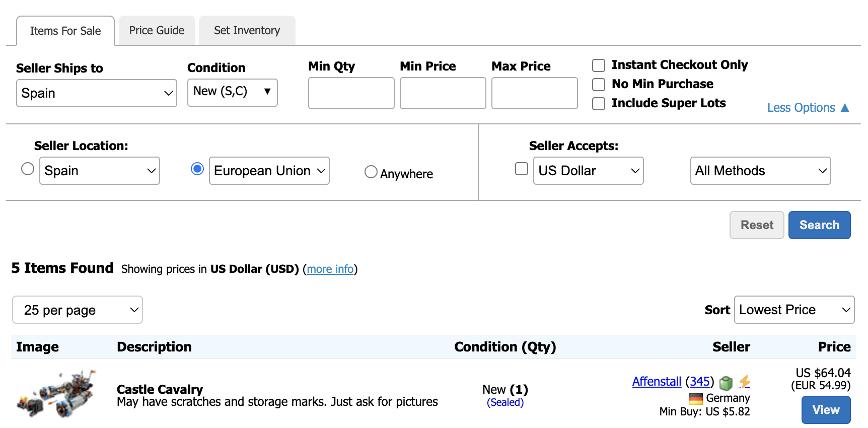
Task: Click the Germany flag icon
Action: (x=695, y=398)
